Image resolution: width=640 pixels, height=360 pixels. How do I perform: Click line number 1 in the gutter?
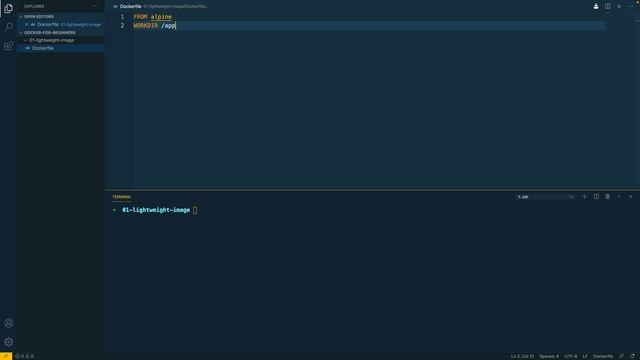coord(122,17)
